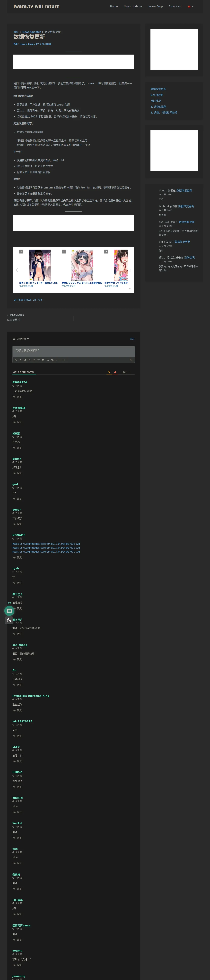Click the comment text input field
The image size is (210, 980).
click(74, 351)
